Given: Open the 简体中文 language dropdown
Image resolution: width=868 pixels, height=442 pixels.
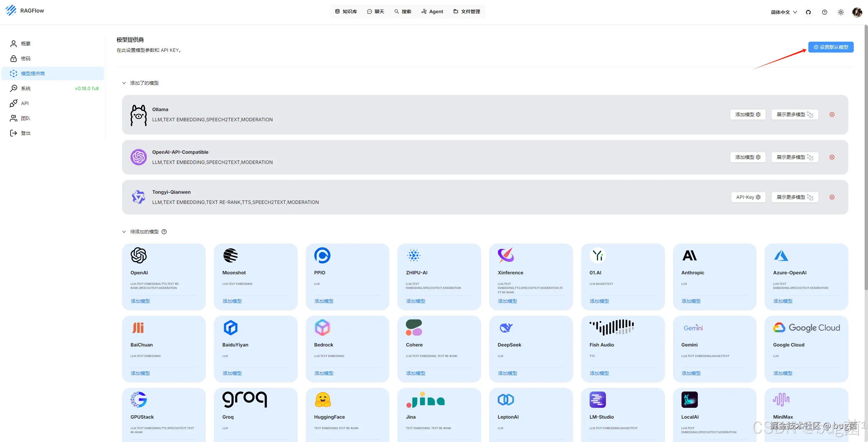Looking at the screenshot, I should pyautogui.click(x=784, y=12).
